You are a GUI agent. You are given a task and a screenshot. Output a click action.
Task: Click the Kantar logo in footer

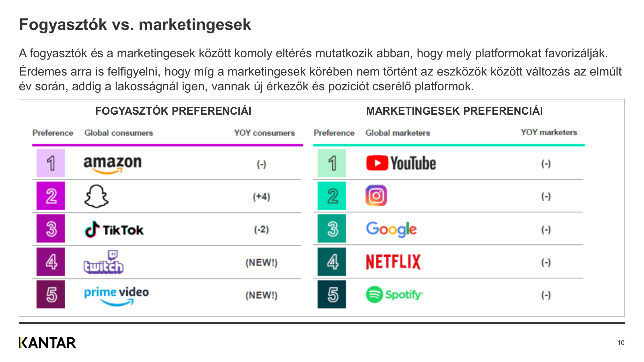pos(47,343)
